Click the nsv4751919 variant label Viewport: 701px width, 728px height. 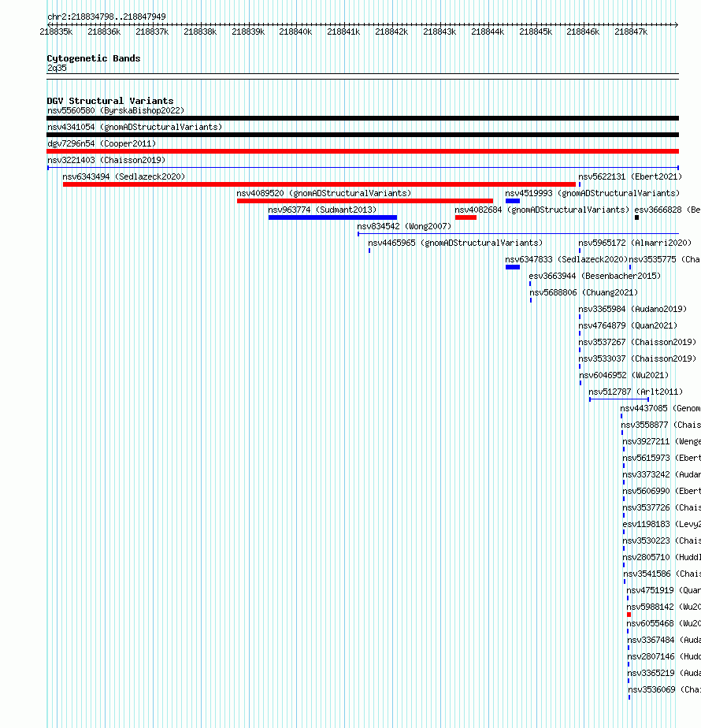pyautogui.click(x=663, y=591)
